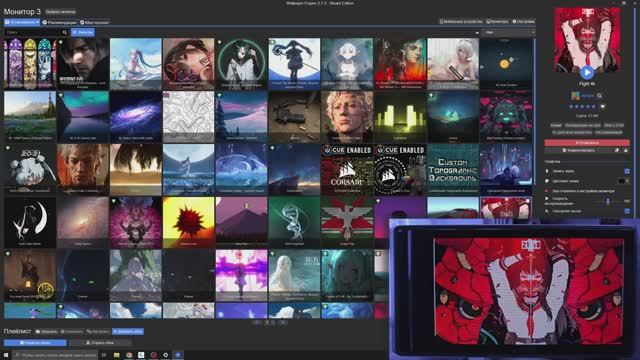Image resolution: width=640 pixels, height=360 pixels.
Task: Open Chrome from the taskbar
Action: [x=129, y=355]
